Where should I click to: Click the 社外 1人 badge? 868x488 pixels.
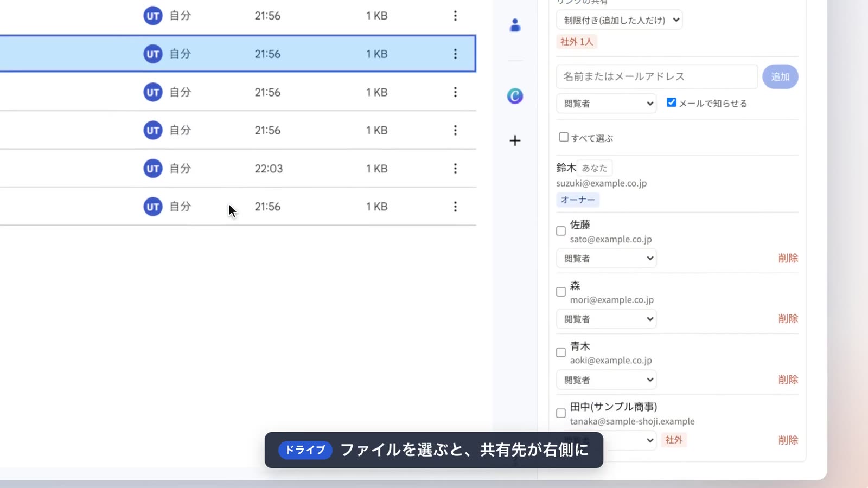tap(577, 42)
